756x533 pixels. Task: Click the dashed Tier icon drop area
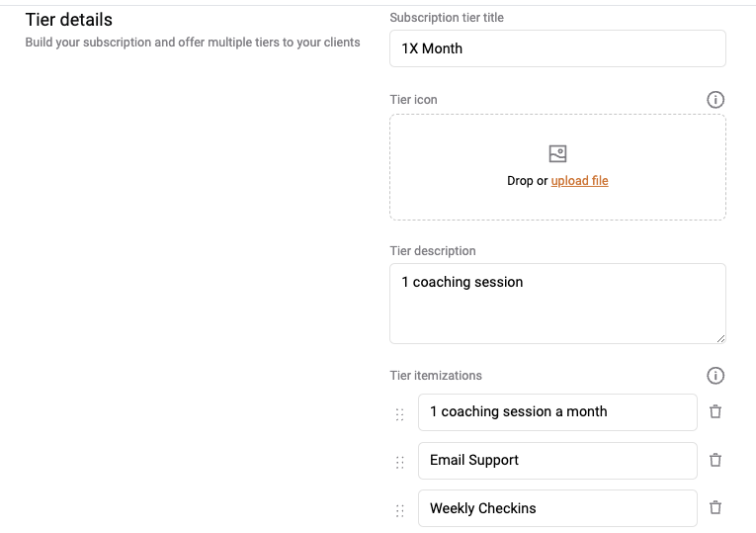[557, 167]
